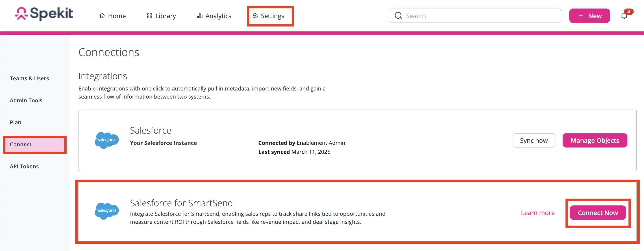
Task: Follow the Learn more link
Action: (x=537, y=213)
